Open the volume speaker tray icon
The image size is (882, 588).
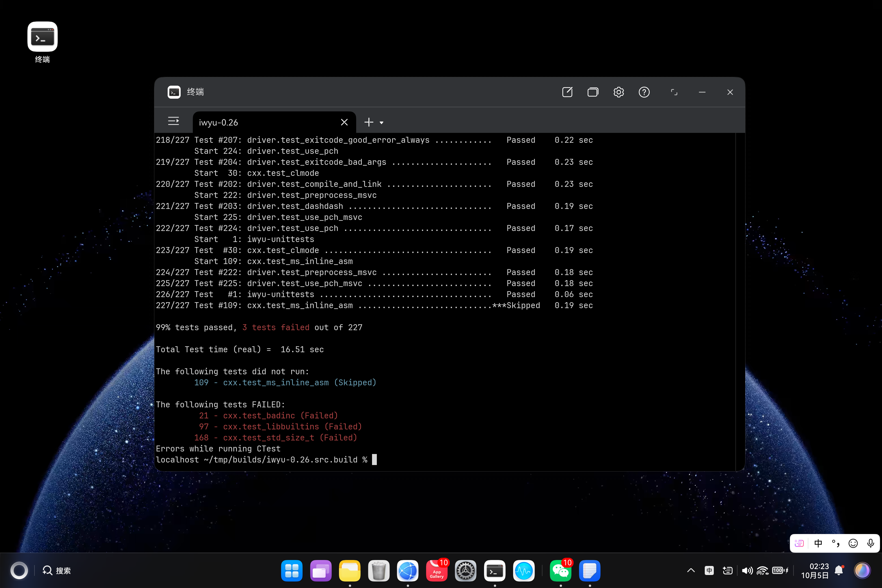tap(747, 570)
